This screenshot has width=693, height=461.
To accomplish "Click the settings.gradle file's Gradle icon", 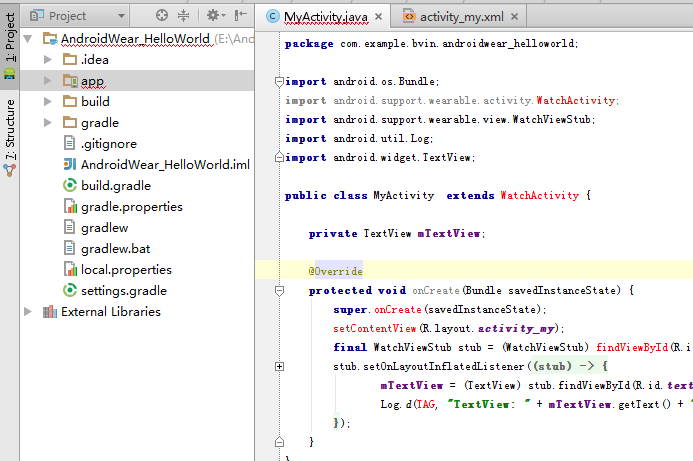I will [70, 290].
